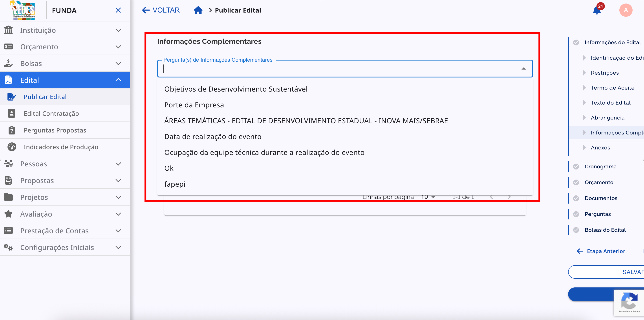Image resolution: width=644 pixels, height=320 pixels.
Task: Click the VOLTAR link
Action: point(161,10)
